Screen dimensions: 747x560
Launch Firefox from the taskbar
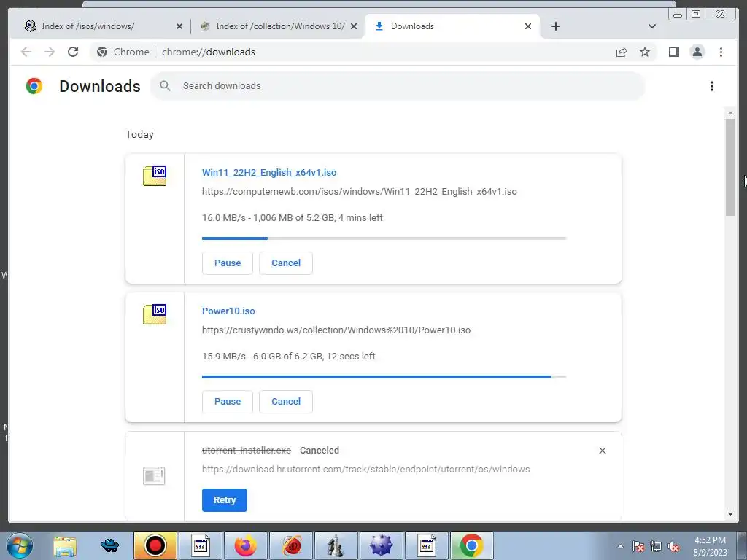click(x=245, y=545)
